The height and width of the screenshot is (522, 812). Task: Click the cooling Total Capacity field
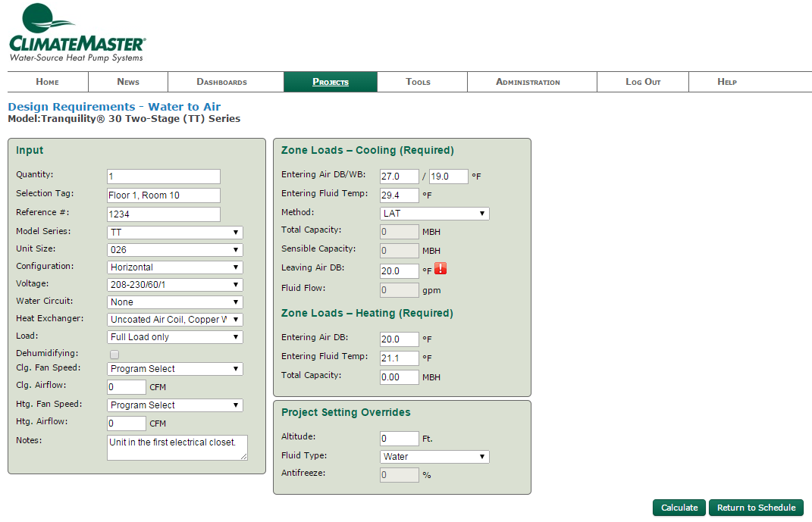click(400, 232)
